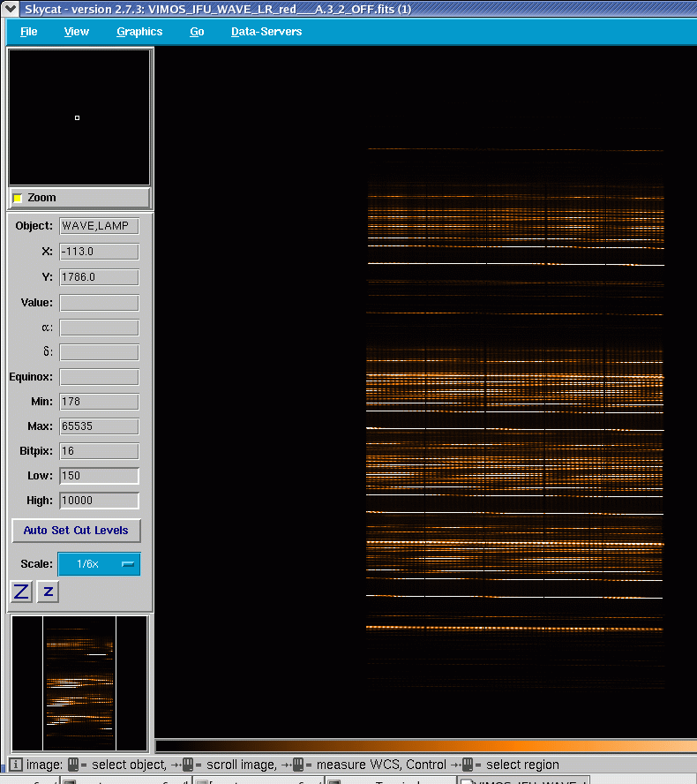Image resolution: width=697 pixels, height=784 pixels.
Task: Click the zoom window preview area
Action: click(x=79, y=117)
